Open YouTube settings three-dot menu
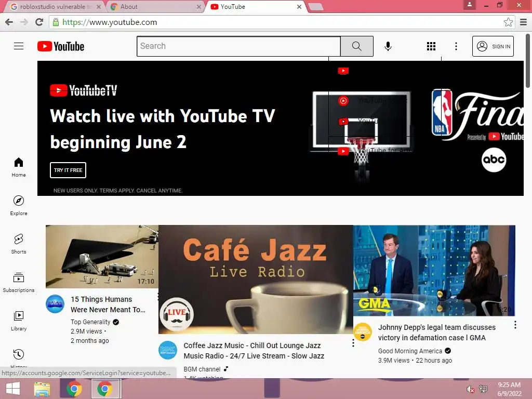Screen dimensions: 532x399 pyautogui.click(x=456, y=46)
